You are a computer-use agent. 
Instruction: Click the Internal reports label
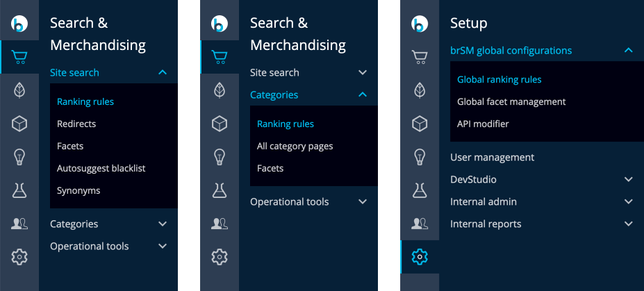click(x=486, y=224)
